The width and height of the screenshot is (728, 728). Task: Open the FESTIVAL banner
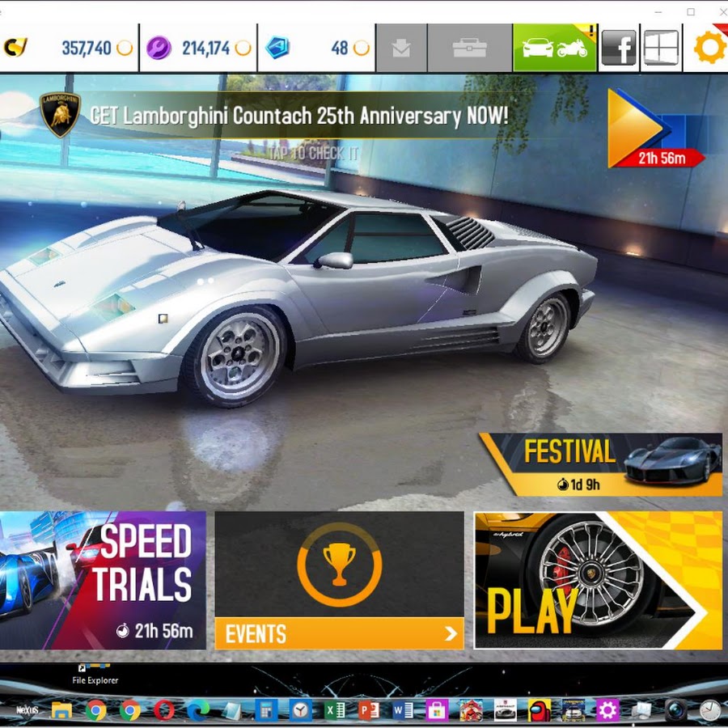601,465
